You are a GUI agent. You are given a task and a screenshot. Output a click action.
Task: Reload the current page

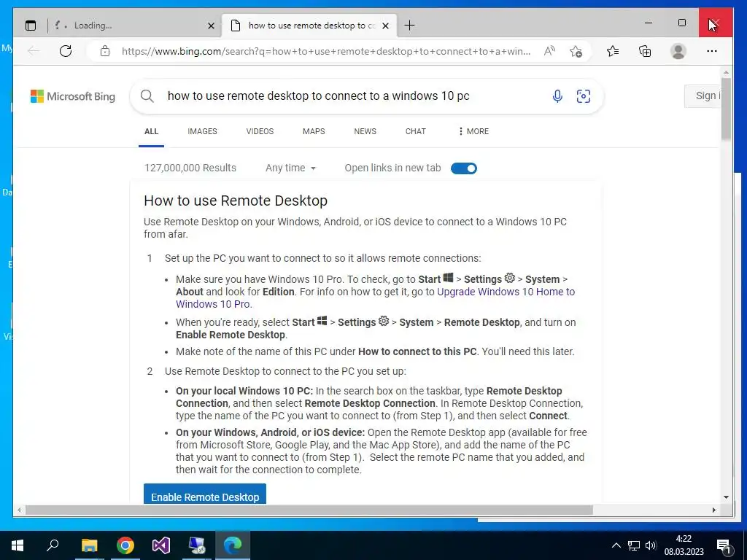point(66,51)
